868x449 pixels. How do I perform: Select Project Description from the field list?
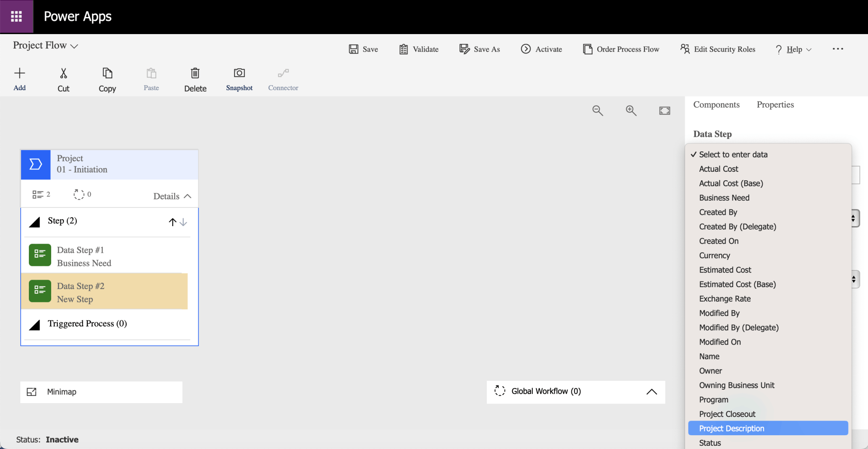tap(731, 428)
